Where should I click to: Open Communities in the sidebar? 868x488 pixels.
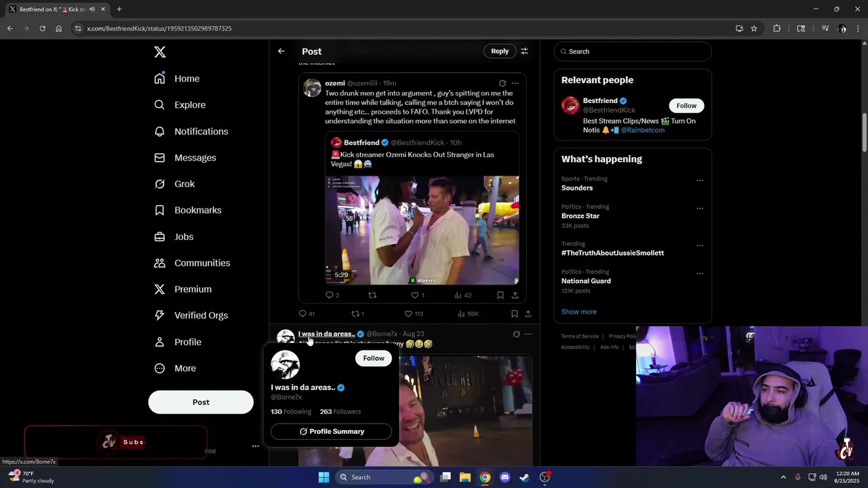[192, 263]
